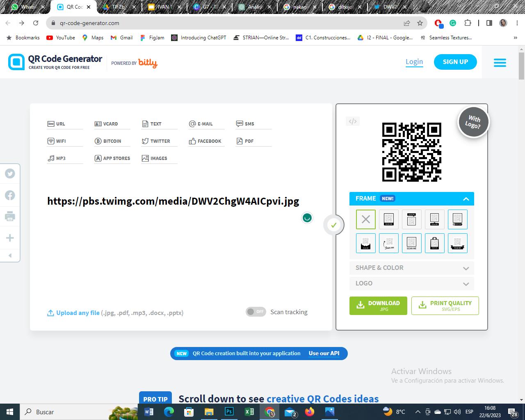Show more bookmarks with the overflow chevron
The image size is (525, 420).
(516, 37)
